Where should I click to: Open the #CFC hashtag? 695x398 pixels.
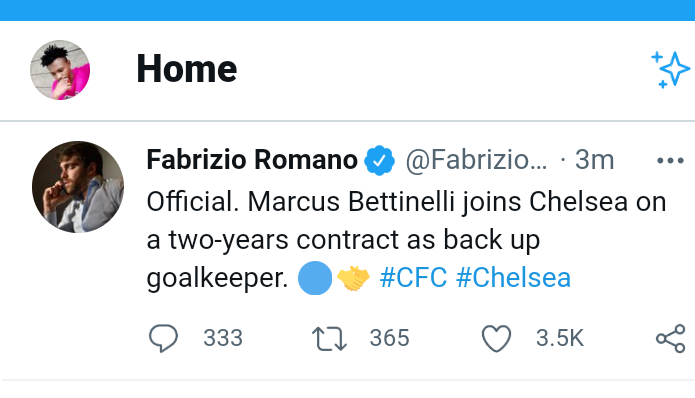point(413,278)
